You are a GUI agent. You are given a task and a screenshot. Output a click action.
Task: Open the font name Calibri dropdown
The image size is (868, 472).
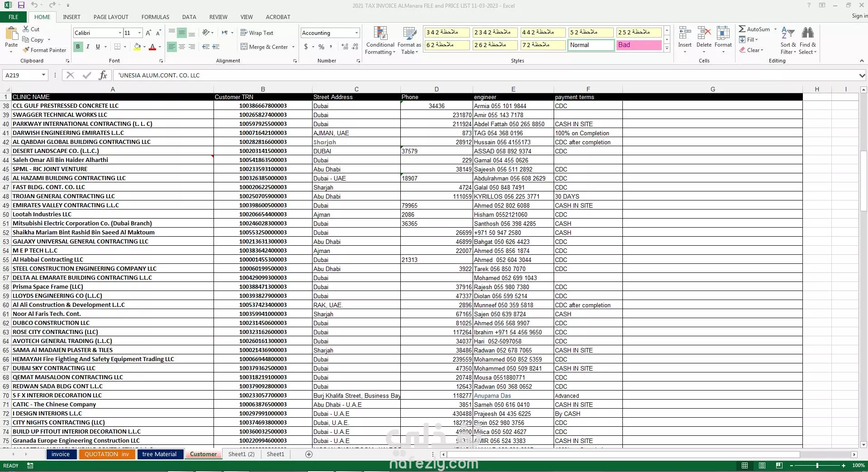click(120, 33)
